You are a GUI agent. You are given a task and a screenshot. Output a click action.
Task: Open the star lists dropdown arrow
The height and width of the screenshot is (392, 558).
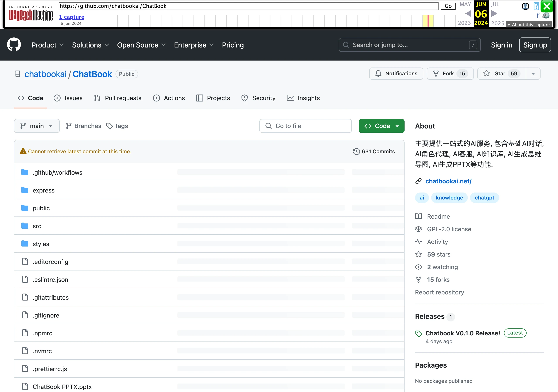[x=533, y=74]
